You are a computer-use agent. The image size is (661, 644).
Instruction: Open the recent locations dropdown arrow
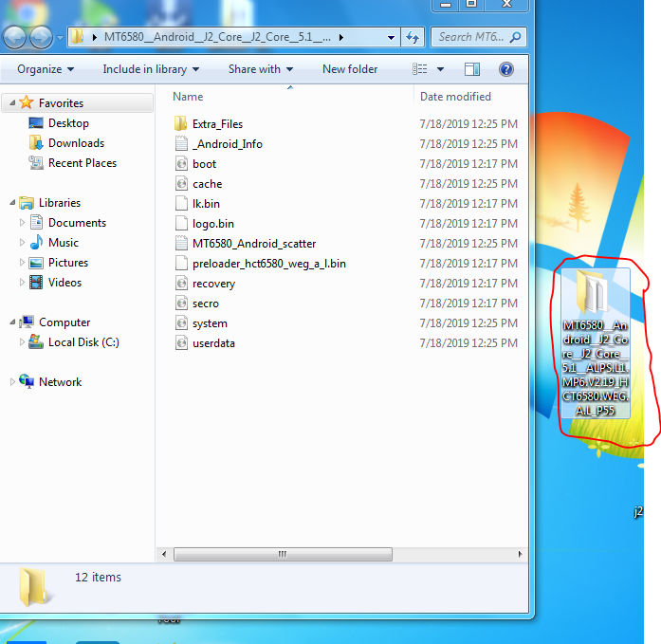60,38
